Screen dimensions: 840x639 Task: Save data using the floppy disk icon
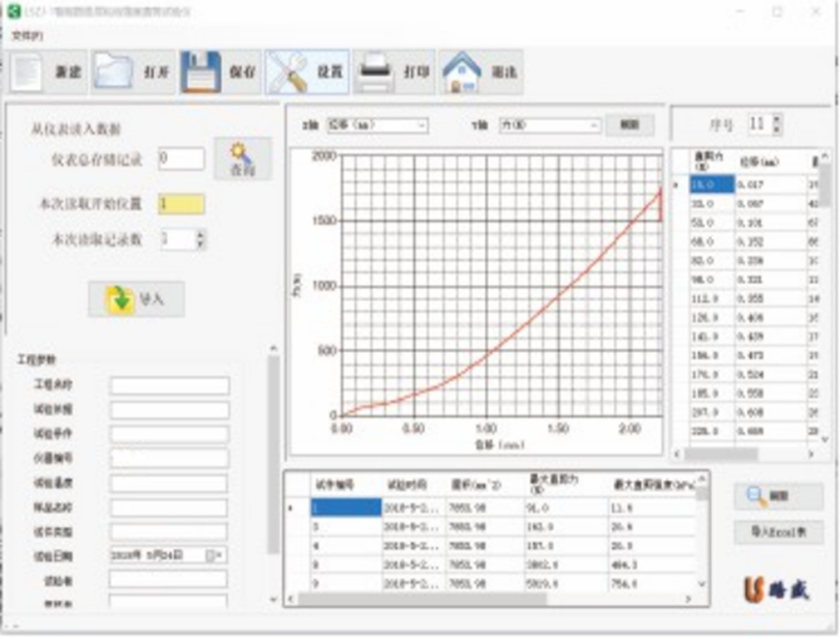200,72
